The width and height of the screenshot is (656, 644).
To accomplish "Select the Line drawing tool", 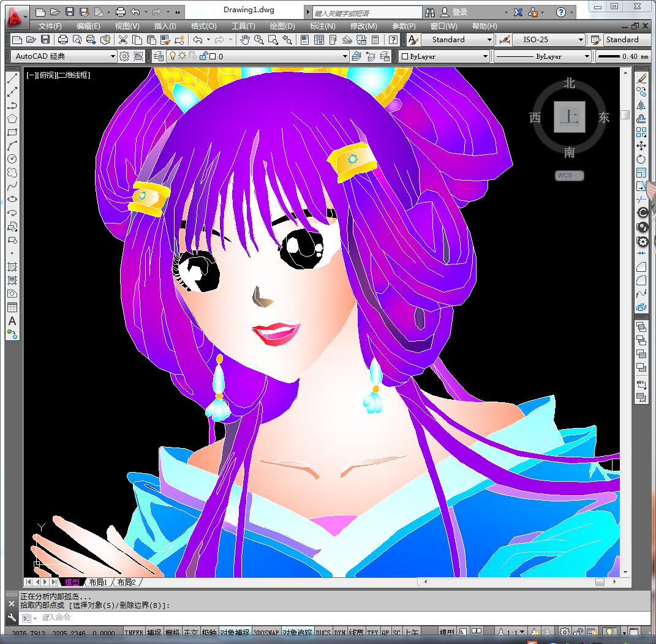I will point(12,79).
